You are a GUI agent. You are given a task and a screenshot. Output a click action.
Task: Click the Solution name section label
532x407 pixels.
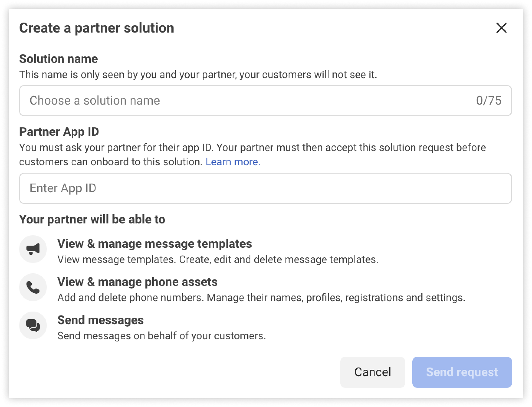point(58,59)
